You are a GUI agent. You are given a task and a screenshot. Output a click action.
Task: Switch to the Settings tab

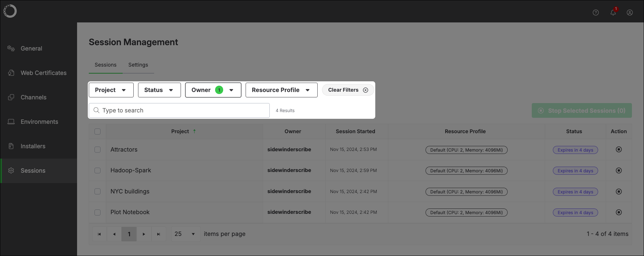pos(138,65)
